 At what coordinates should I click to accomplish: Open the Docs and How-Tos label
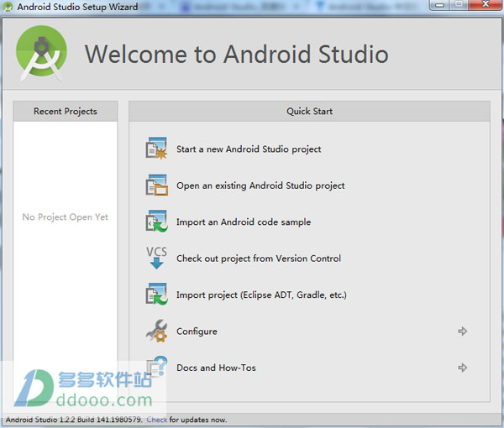click(216, 368)
